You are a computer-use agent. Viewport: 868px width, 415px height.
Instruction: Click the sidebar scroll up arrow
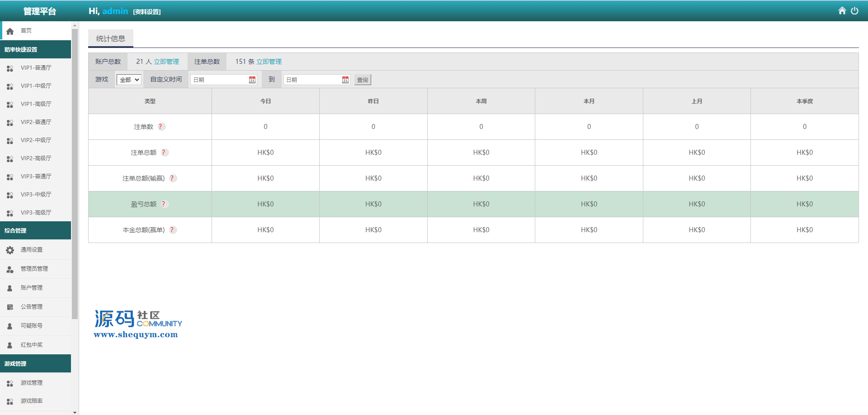pos(75,25)
